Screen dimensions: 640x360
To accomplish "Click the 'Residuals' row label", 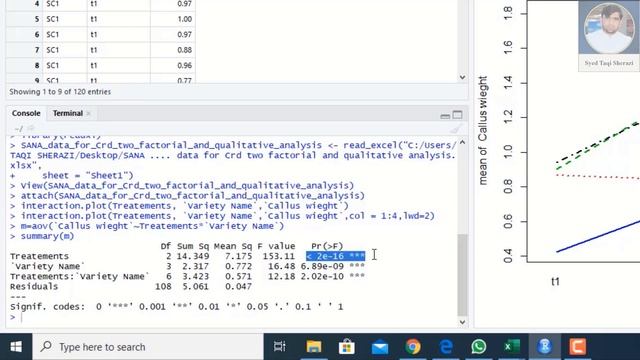I will (x=34, y=287).
